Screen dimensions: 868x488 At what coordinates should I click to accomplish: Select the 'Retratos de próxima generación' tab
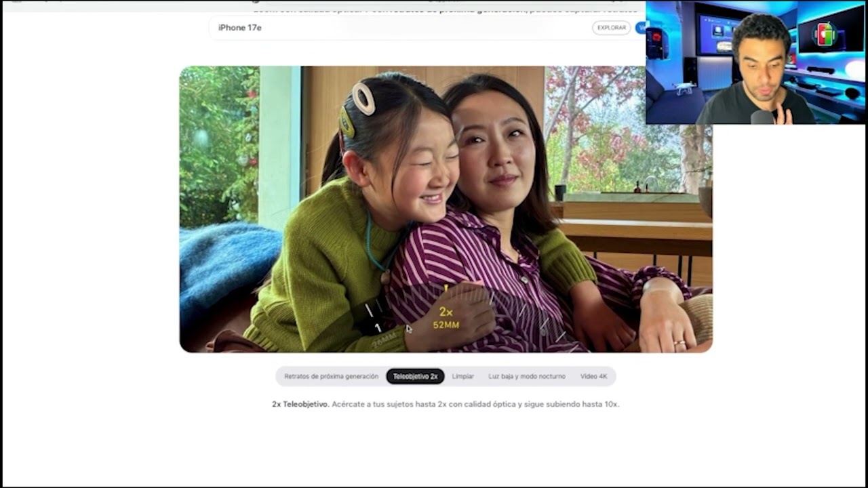click(x=331, y=376)
